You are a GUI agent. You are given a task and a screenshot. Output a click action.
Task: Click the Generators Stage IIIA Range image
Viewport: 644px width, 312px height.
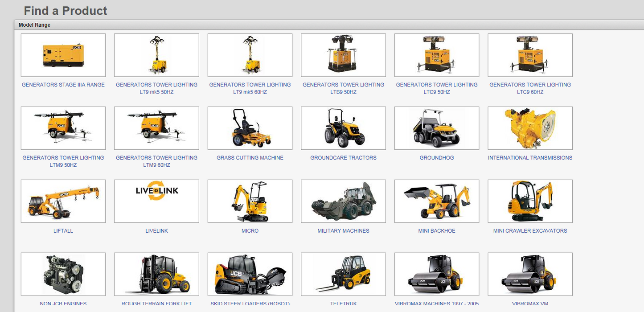point(63,55)
